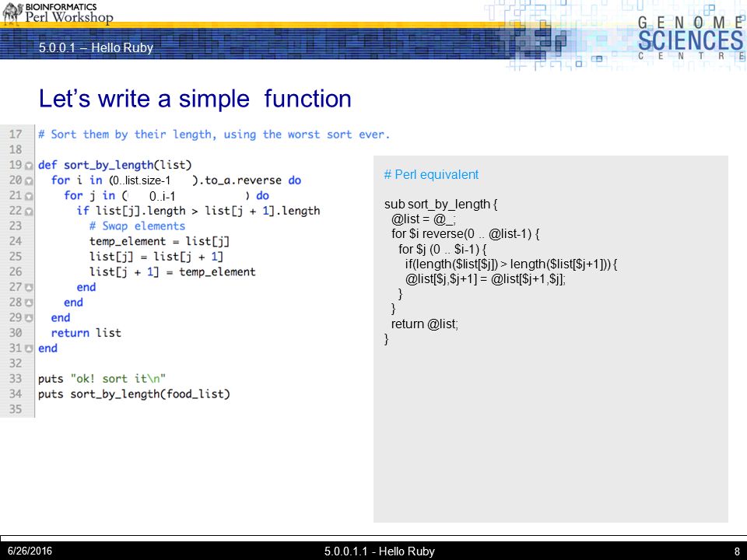Click the 'return list' code line

pyautogui.click(x=86, y=333)
